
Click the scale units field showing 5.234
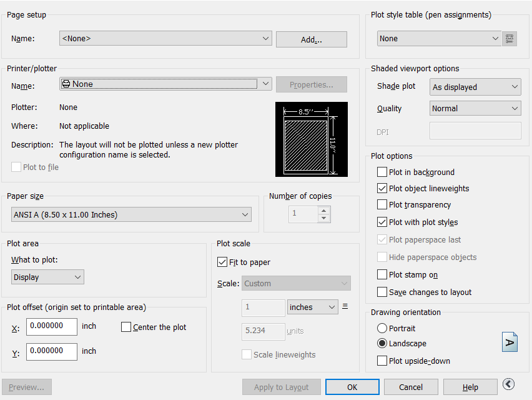(264, 331)
